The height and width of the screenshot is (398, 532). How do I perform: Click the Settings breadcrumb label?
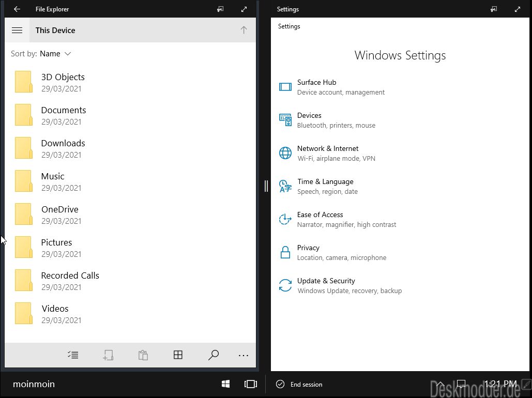pos(289,26)
